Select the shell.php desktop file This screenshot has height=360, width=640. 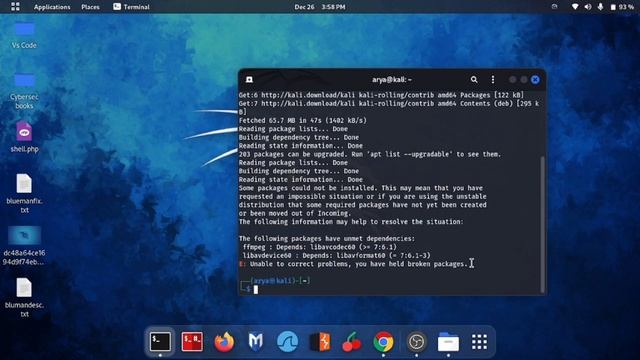tap(24, 137)
